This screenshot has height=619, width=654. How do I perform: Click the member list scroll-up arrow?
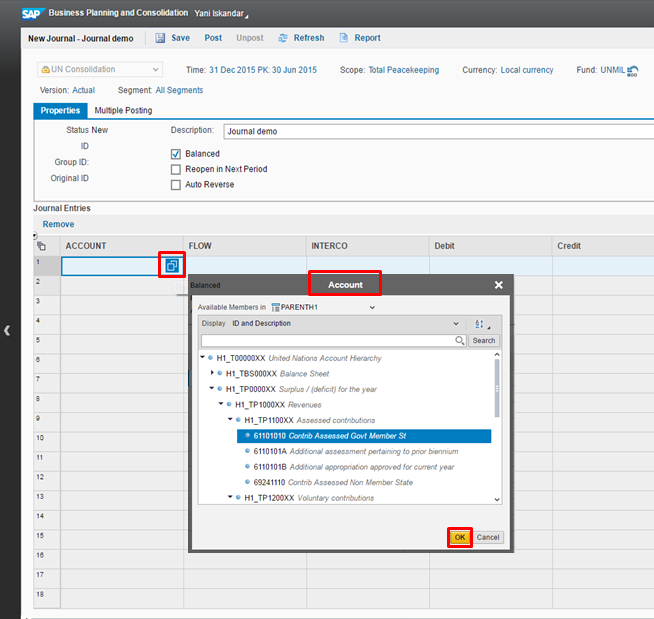point(497,355)
